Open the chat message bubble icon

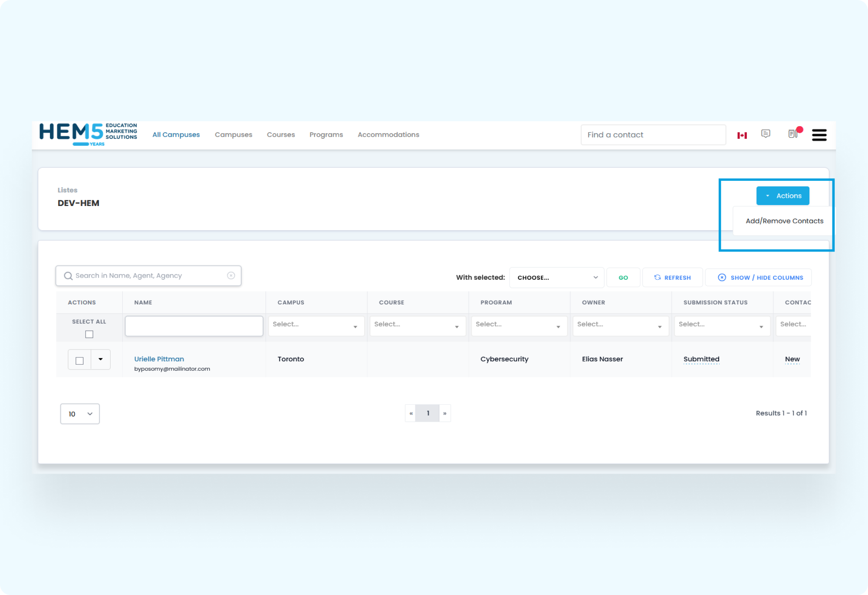point(766,134)
